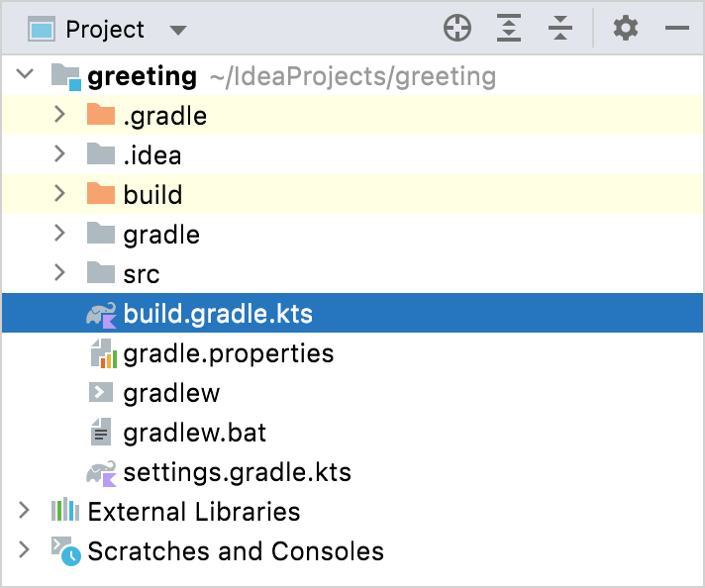Expand the .idea folder chevron
The image size is (705, 588).
pyautogui.click(x=59, y=153)
